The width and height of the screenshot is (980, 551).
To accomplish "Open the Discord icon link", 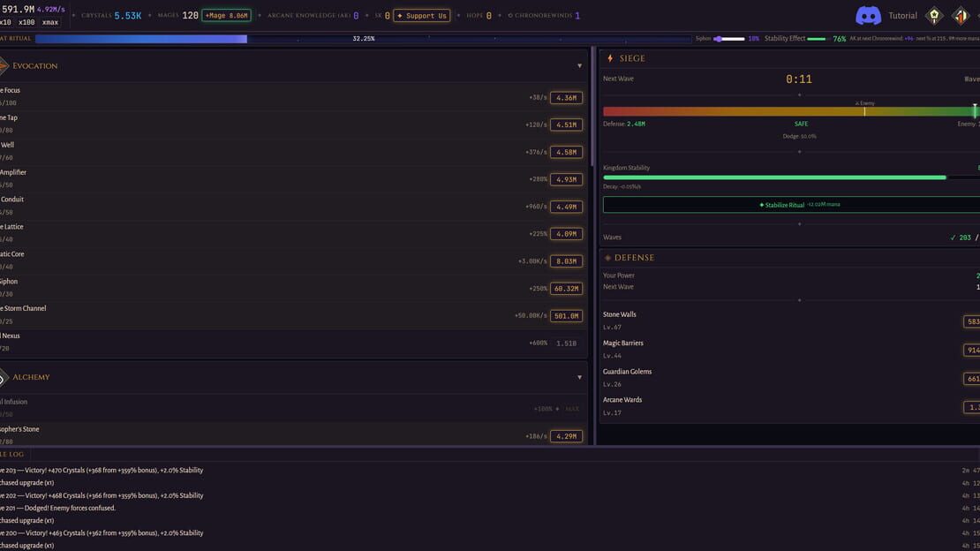I will (x=868, y=16).
